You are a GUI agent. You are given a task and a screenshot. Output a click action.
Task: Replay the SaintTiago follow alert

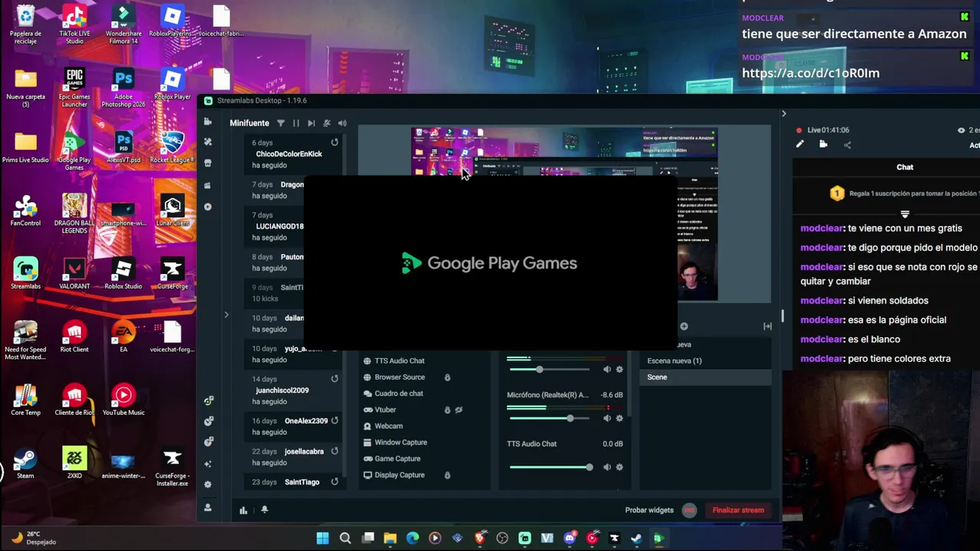pos(335,482)
